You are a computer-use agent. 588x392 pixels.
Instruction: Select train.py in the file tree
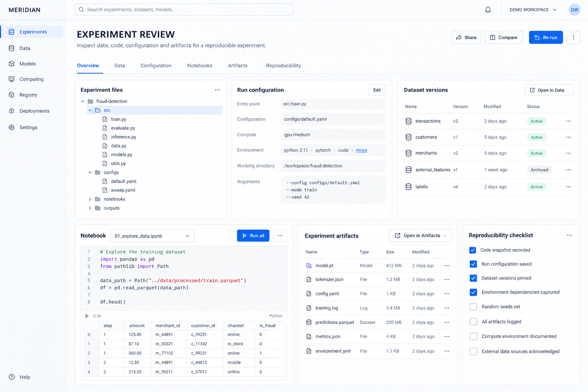pyautogui.click(x=119, y=119)
